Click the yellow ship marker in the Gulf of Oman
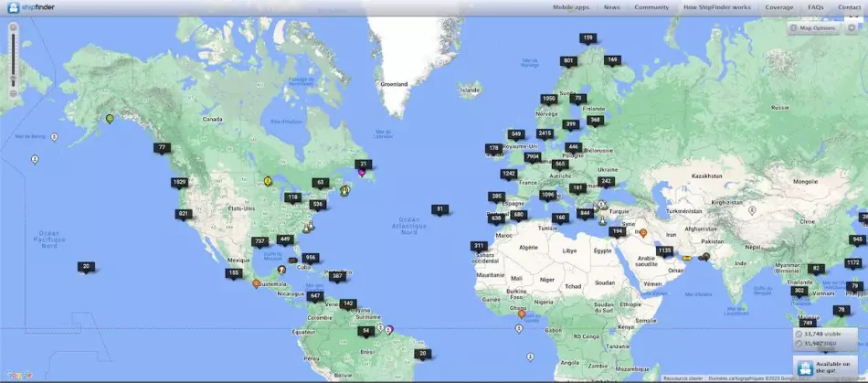This screenshot has width=868, height=383. pos(687,258)
